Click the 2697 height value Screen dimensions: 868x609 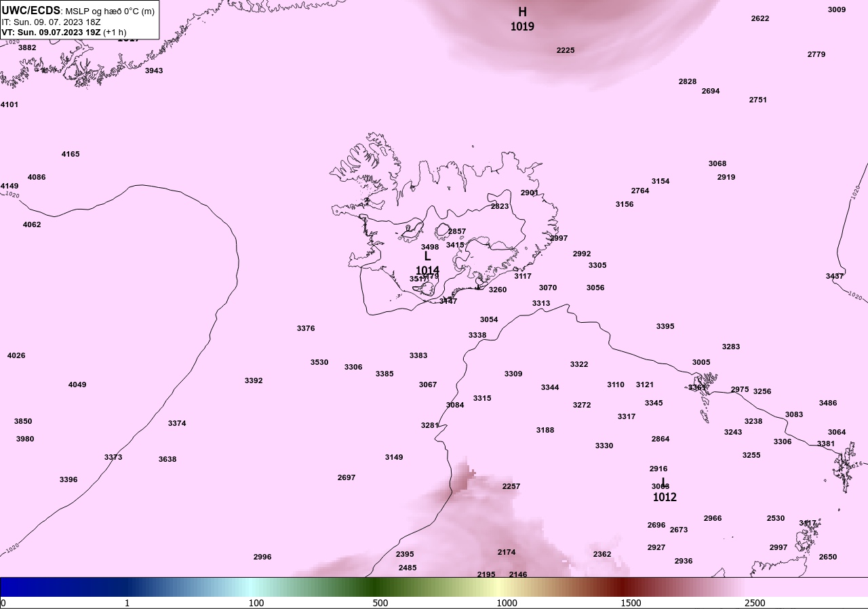pos(347,477)
